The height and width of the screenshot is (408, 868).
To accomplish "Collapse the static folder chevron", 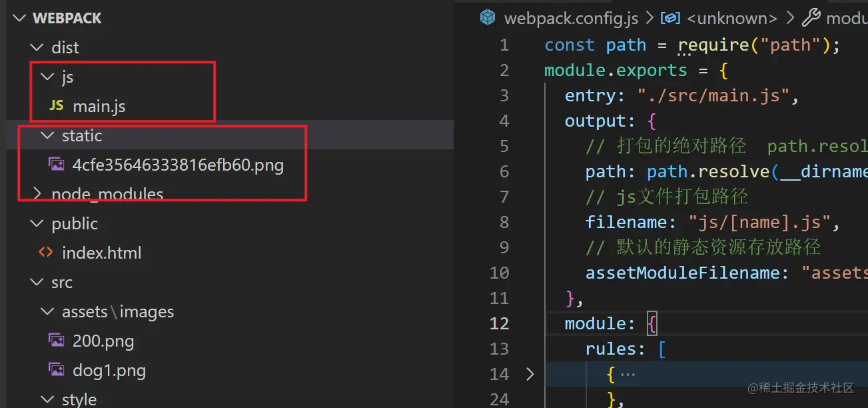I will (47, 135).
